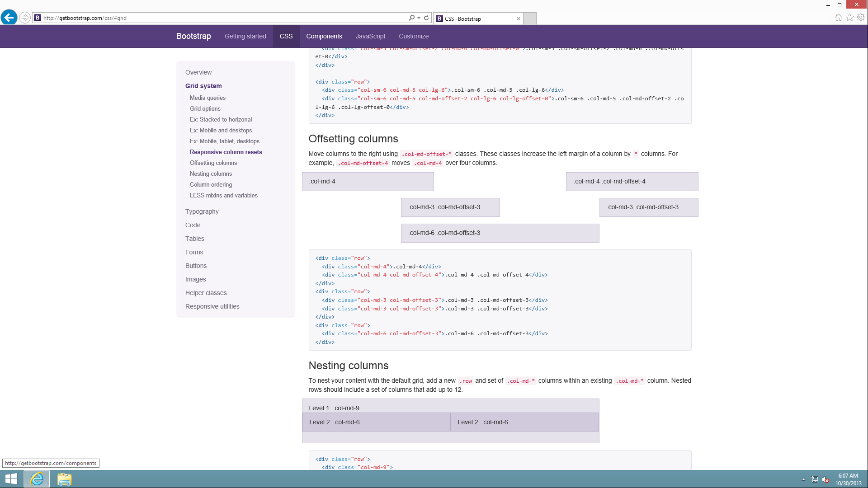Click the browser refresh icon

(x=427, y=18)
